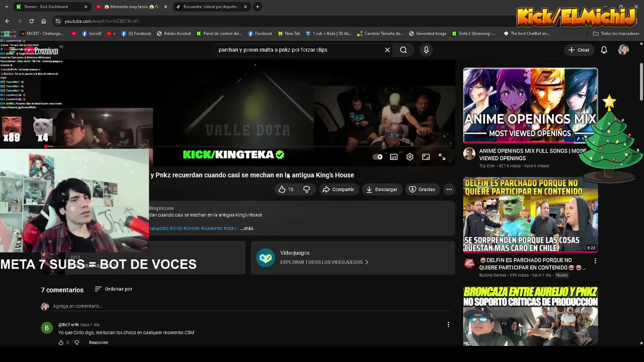The image size is (644, 362).
Task: Clear the YouTube search box text
Action: coord(387,50)
